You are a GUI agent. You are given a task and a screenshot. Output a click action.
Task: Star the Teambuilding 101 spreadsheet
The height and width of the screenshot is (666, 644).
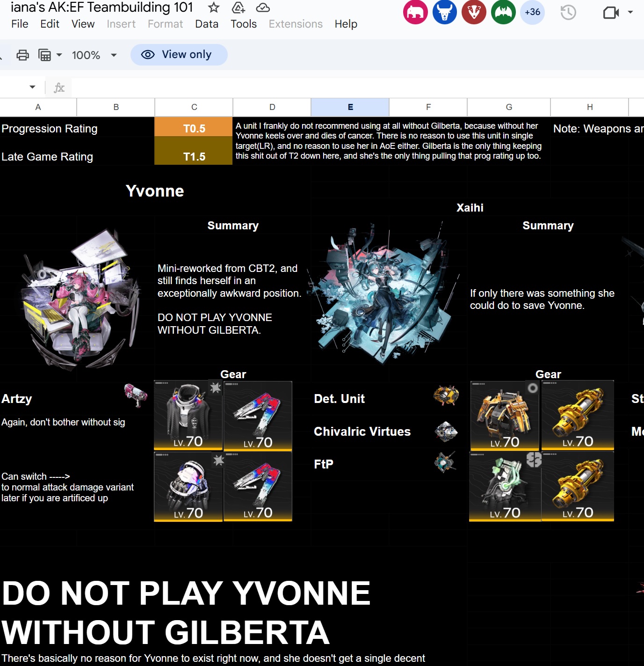point(214,7)
